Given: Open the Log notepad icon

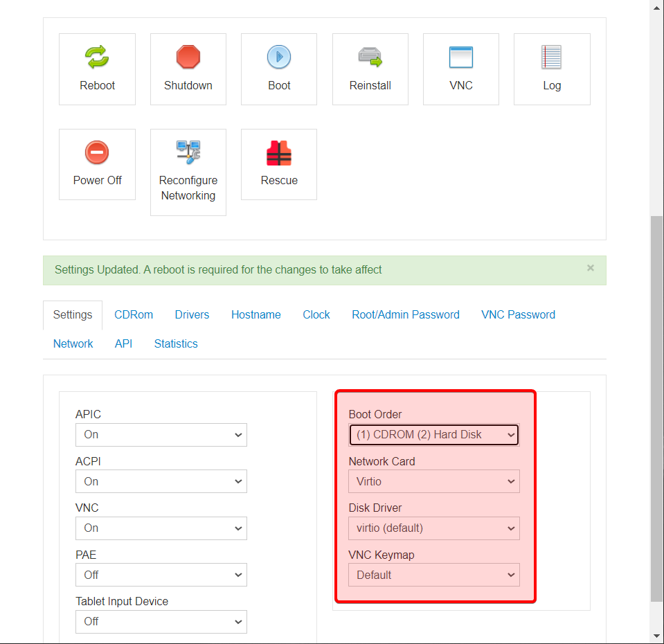Looking at the screenshot, I should 552,57.
